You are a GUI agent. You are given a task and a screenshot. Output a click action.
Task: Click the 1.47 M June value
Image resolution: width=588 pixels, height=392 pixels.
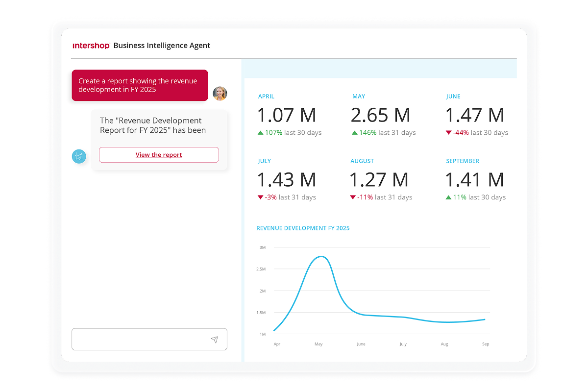click(474, 115)
